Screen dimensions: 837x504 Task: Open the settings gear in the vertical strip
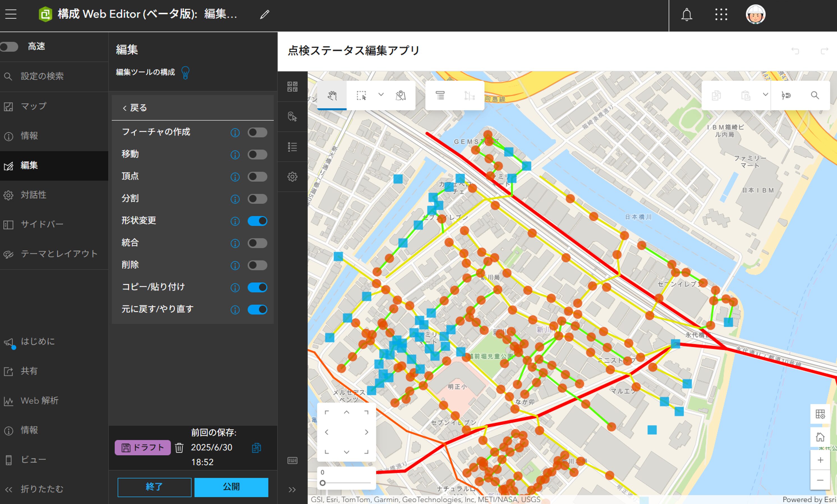coord(292,177)
